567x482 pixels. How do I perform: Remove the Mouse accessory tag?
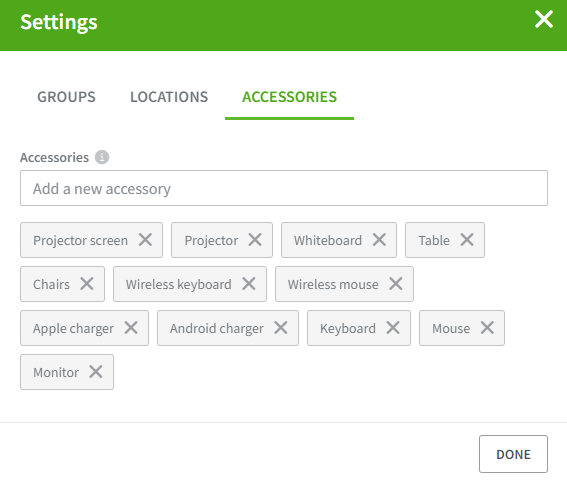coord(487,328)
